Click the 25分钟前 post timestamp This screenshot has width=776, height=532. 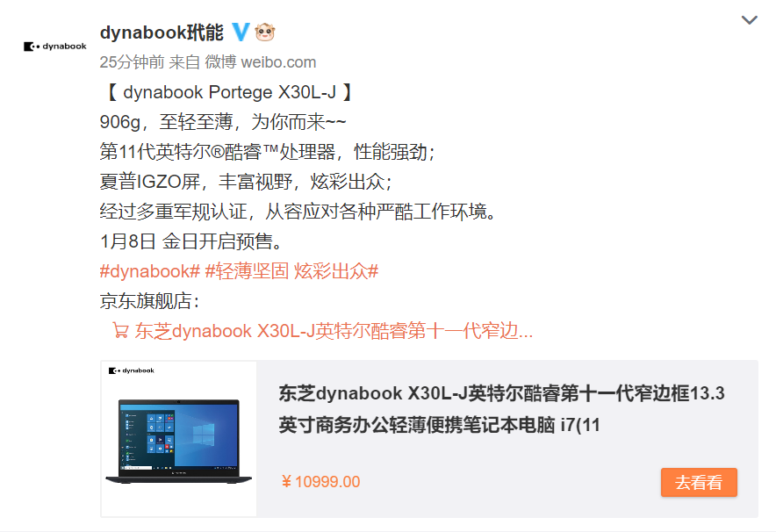click(132, 62)
